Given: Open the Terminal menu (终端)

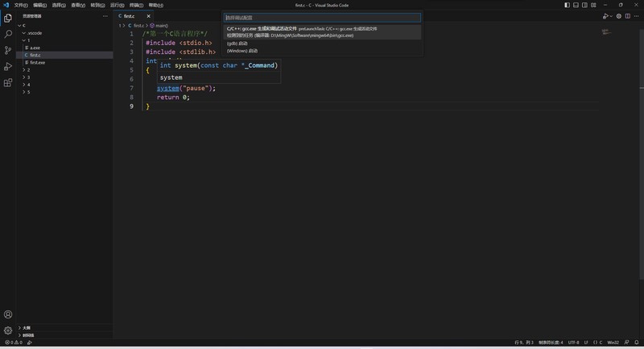Looking at the screenshot, I should pos(136,6).
